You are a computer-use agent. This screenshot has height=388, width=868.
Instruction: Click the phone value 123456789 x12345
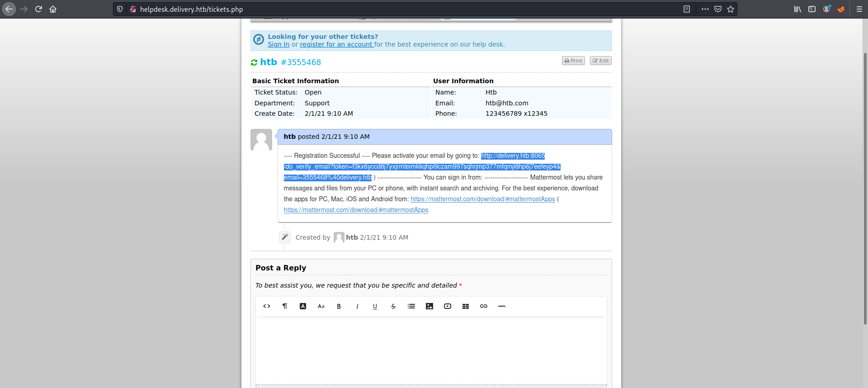516,114
